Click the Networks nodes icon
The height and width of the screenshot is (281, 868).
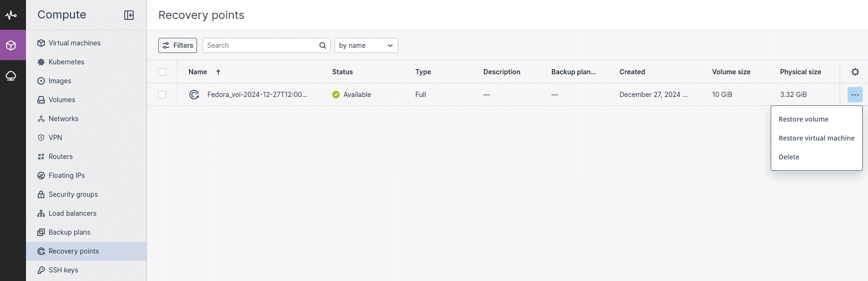click(x=41, y=119)
